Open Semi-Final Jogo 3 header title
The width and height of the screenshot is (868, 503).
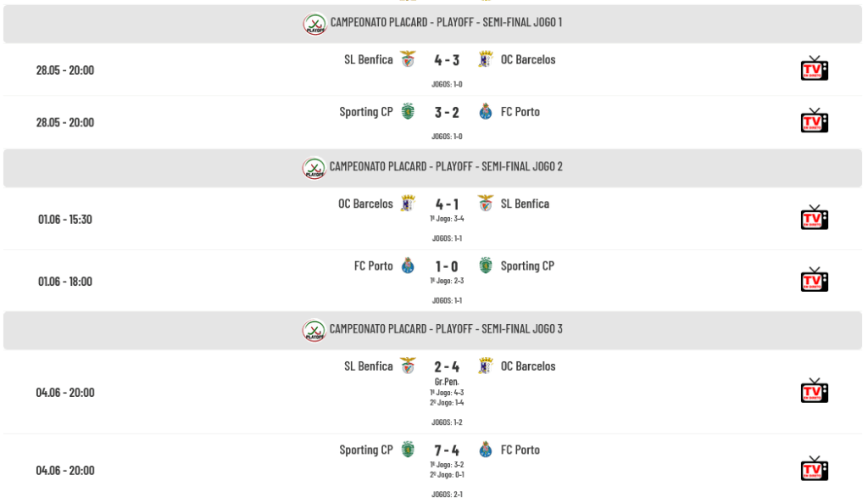(x=446, y=328)
